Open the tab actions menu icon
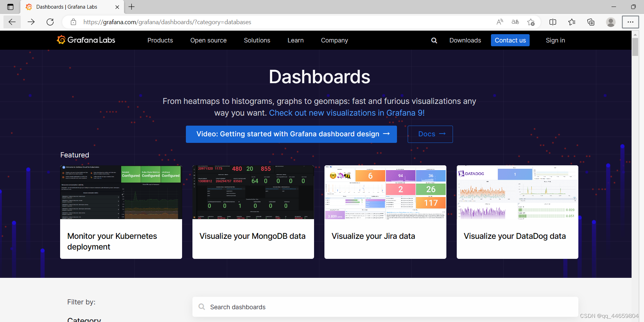 [x=10, y=7]
